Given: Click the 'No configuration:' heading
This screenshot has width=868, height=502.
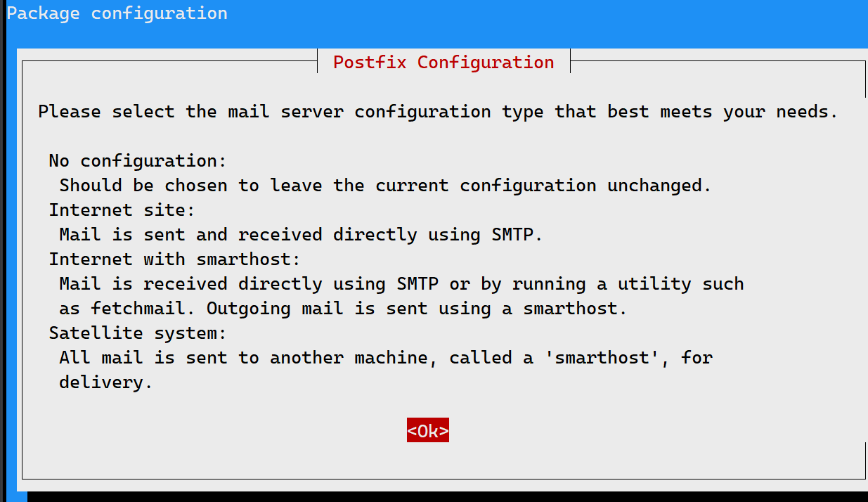Looking at the screenshot, I should [x=138, y=160].
